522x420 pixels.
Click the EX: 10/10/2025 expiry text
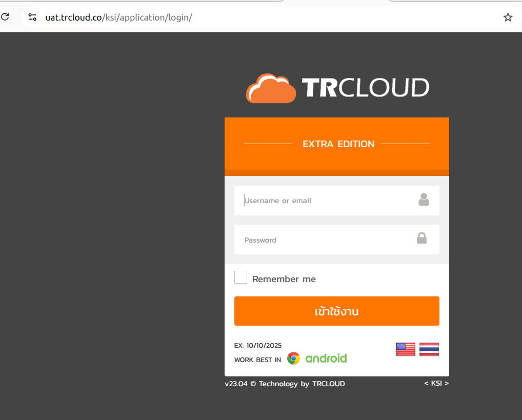[x=258, y=346]
